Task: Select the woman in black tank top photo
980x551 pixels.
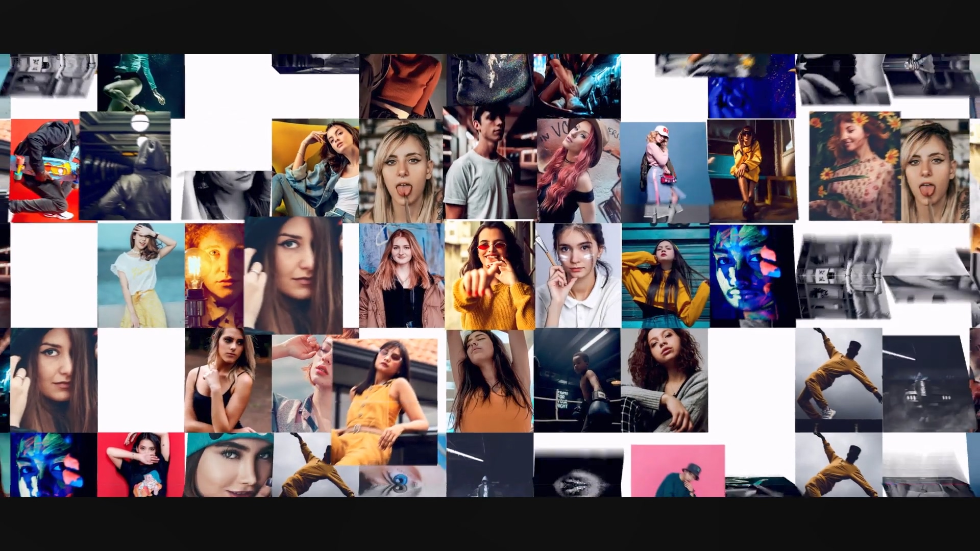Action: 227,380
